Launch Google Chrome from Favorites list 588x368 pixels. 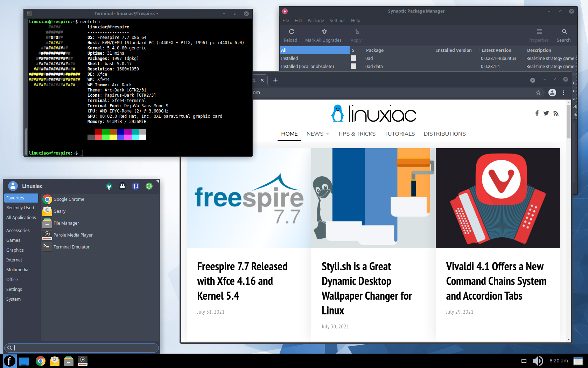pos(100,199)
